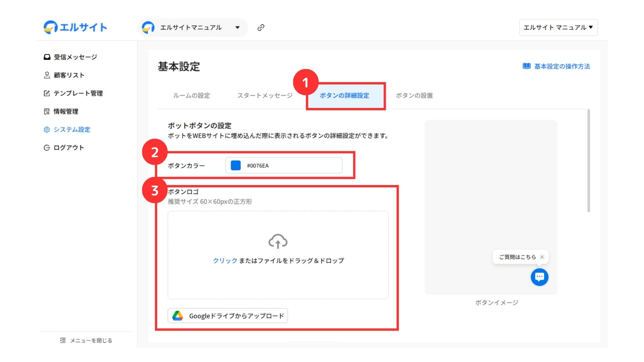The image size is (644, 362).
Task: Close the ご質問はこちら tooltip
Action: (542, 257)
